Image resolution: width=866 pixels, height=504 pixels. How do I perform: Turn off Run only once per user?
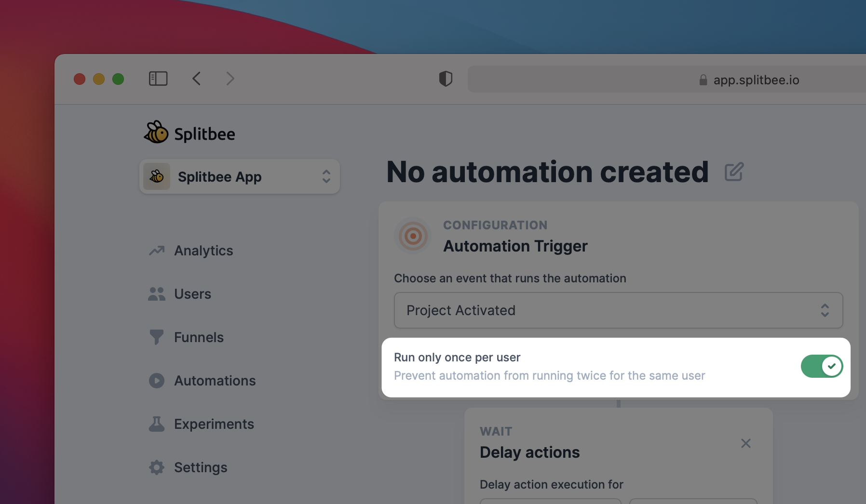822,366
